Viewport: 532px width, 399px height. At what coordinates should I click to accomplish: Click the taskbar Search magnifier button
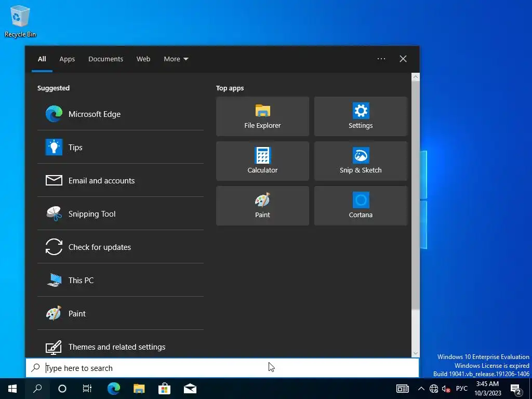point(37,389)
